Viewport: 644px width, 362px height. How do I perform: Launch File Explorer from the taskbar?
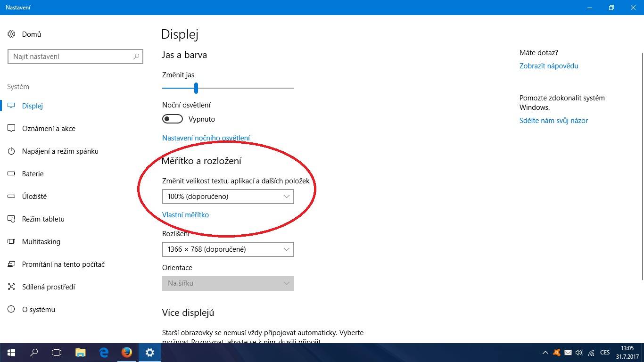point(81,353)
